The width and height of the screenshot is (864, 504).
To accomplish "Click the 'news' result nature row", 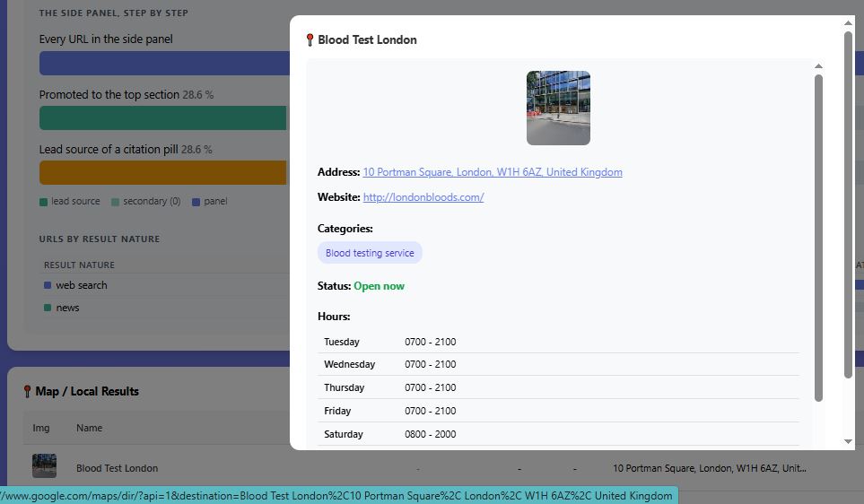I will coord(165,308).
